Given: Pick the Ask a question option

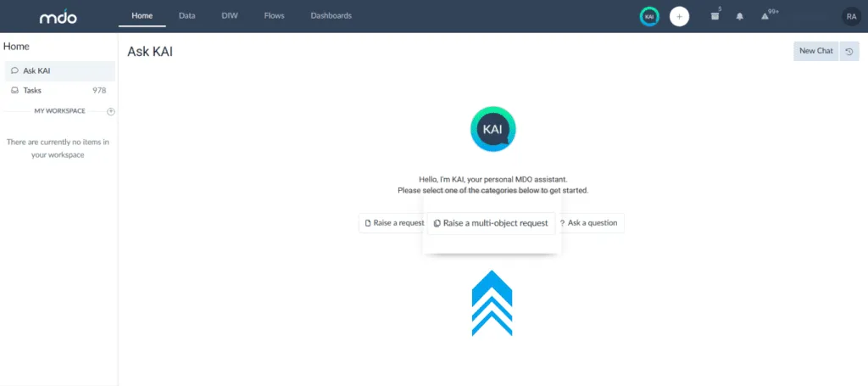Looking at the screenshot, I should pos(591,223).
